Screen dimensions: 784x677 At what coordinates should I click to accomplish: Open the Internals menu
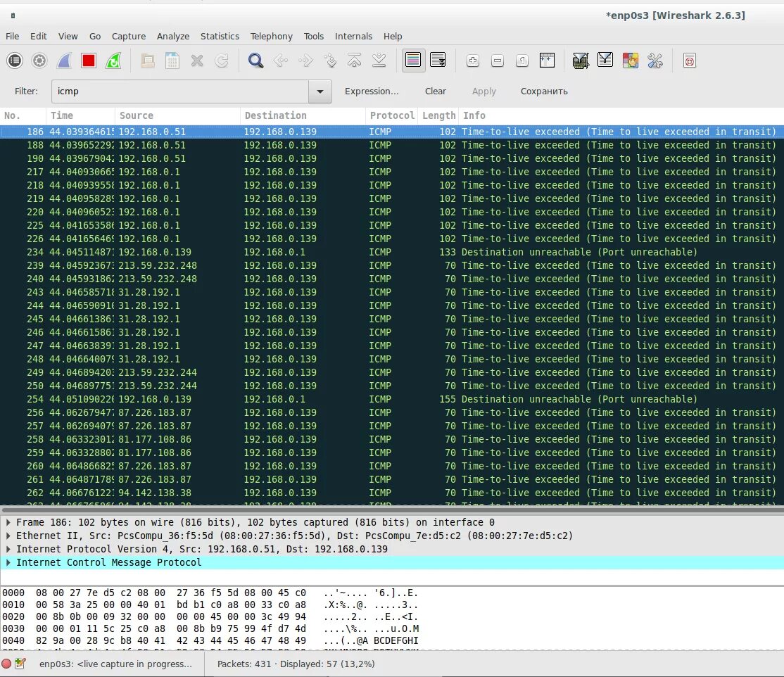(x=353, y=36)
